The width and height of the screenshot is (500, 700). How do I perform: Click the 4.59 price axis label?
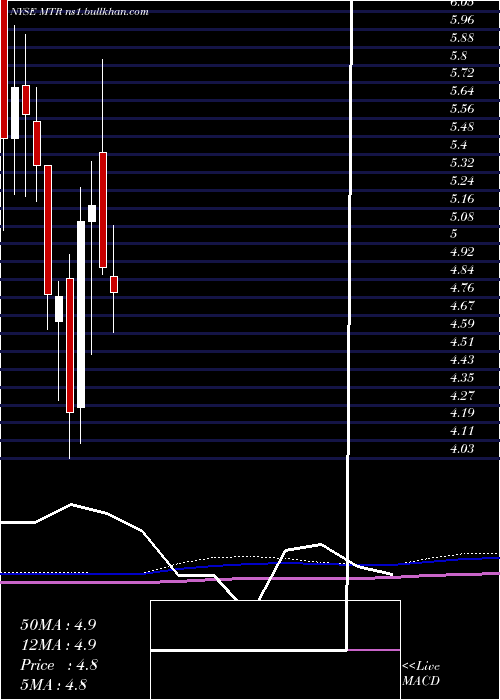coord(462,324)
